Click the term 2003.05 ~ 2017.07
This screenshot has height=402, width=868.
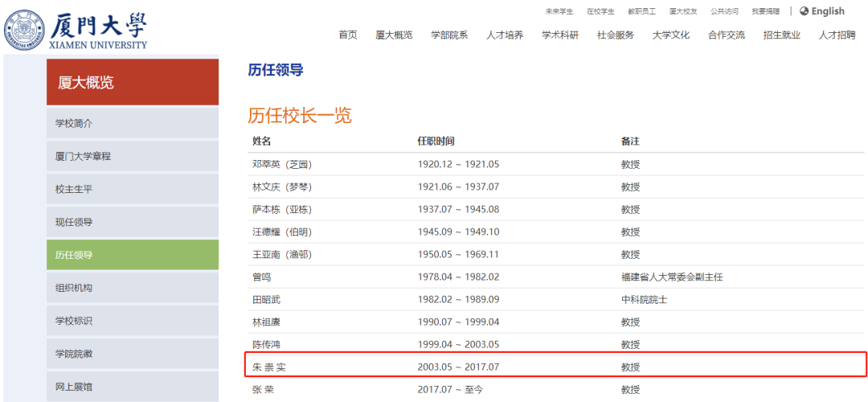click(458, 367)
